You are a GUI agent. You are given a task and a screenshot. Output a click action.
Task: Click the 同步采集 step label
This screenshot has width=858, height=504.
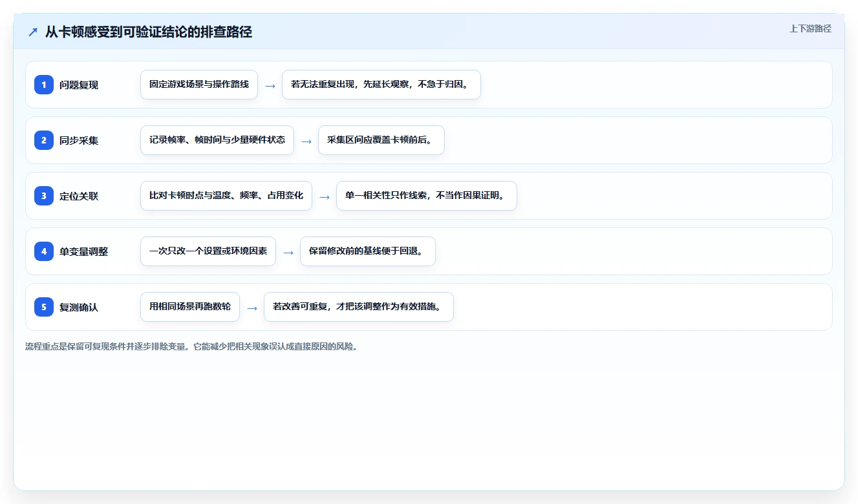[79, 140]
